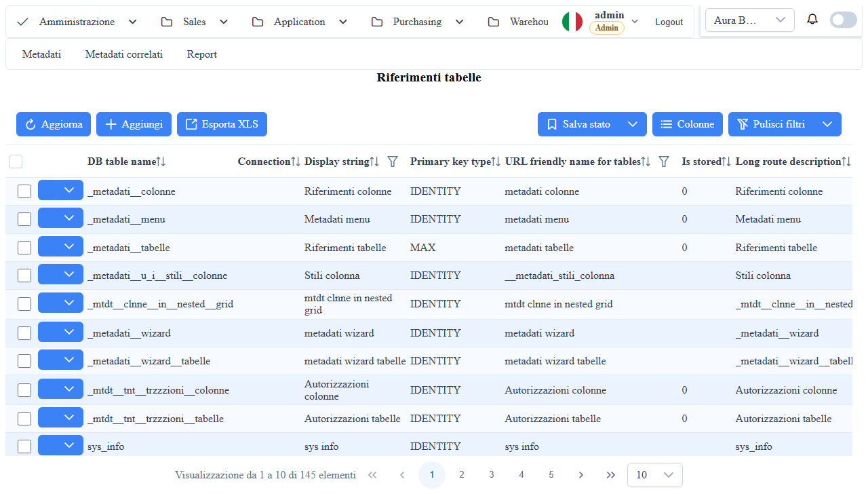Open the Sales menu

(x=195, y=22)
